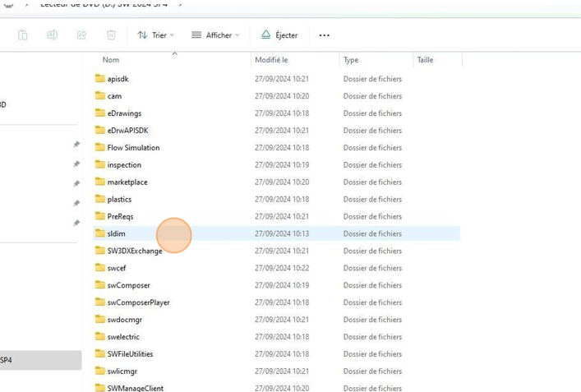Viewport: 581px width, 392px height.
Task: Click the date of the PreReqs row
Action: click(x=282, y=216)
